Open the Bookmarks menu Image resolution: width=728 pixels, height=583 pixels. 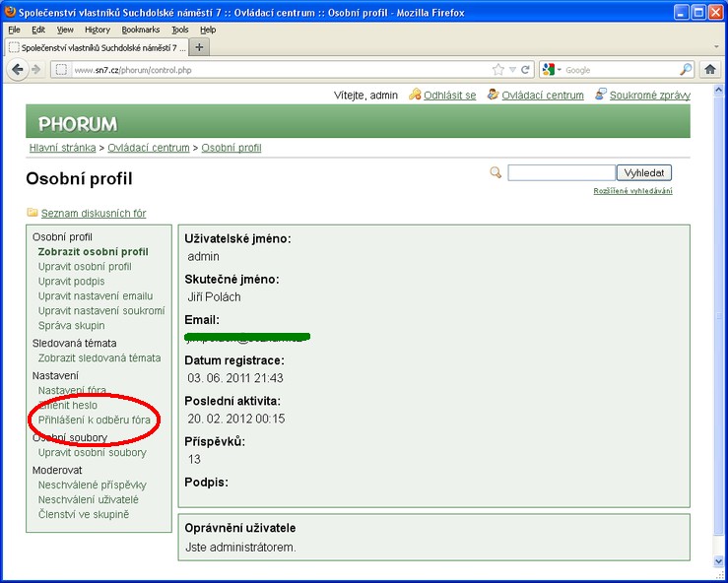coord(142,30)
